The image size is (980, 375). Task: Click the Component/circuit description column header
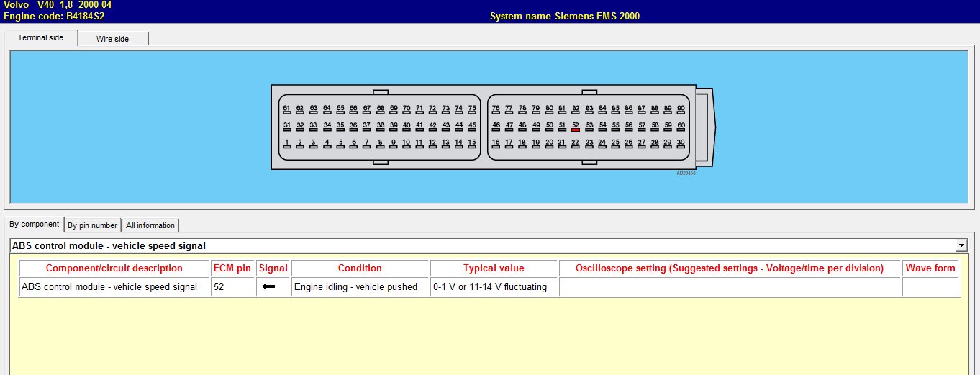point(114,268)
